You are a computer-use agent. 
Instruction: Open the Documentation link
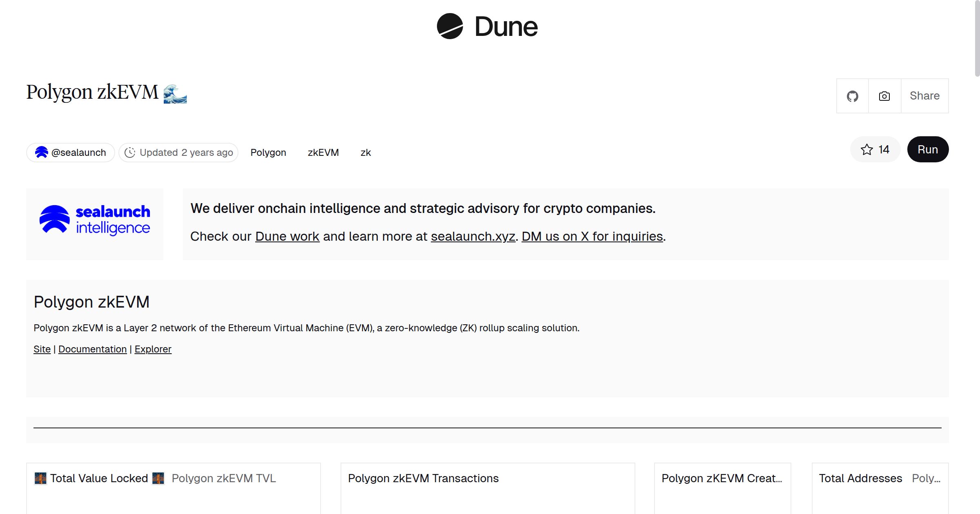pos(92,349)
